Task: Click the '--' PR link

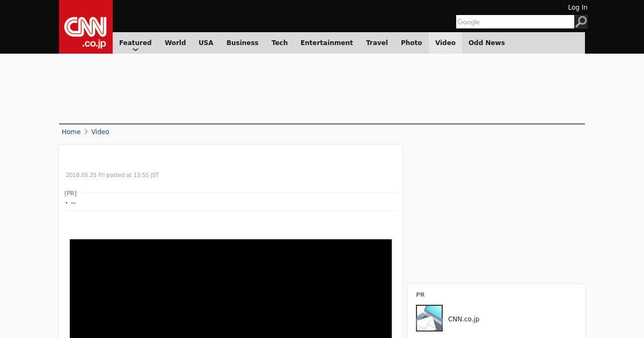Action: (73, 203)
